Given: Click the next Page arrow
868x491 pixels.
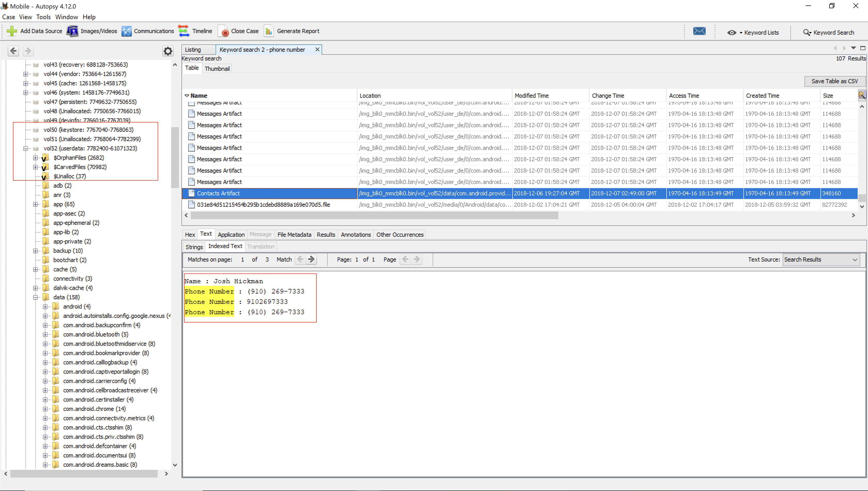Looking at the screenshot, I should (x=417, y=259).
